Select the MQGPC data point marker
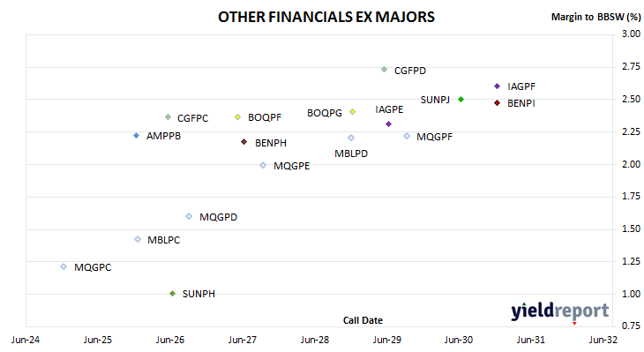This screenshot has height=352, width=644. tap(64, 266)
